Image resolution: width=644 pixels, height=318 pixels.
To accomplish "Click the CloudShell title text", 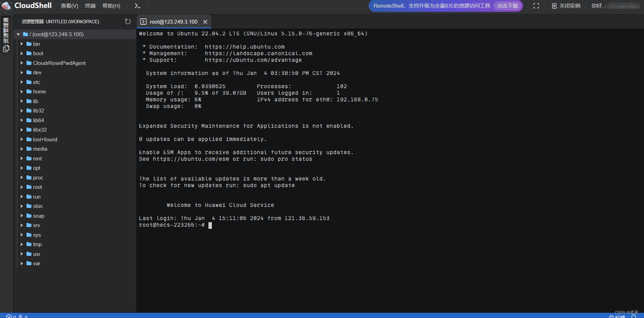I will (x=33, y=6).
